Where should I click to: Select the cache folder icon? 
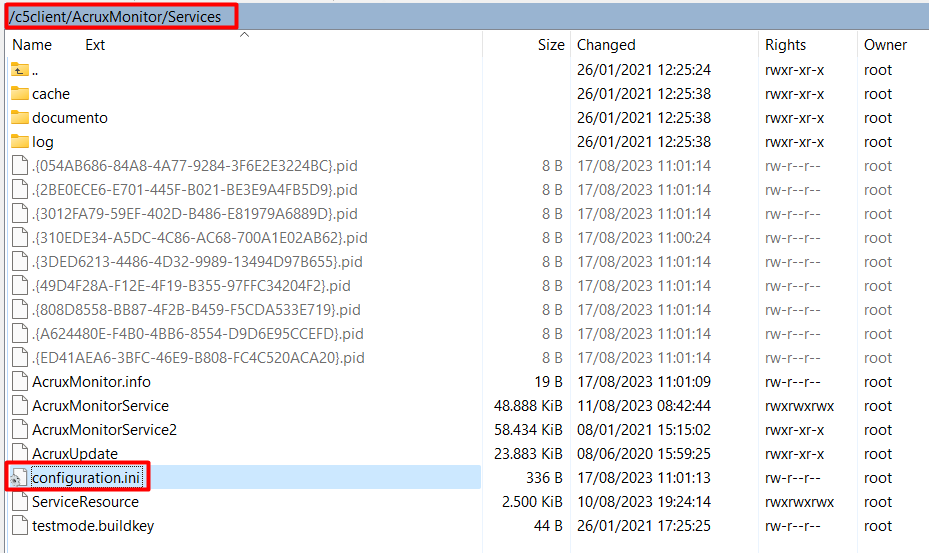20,94
